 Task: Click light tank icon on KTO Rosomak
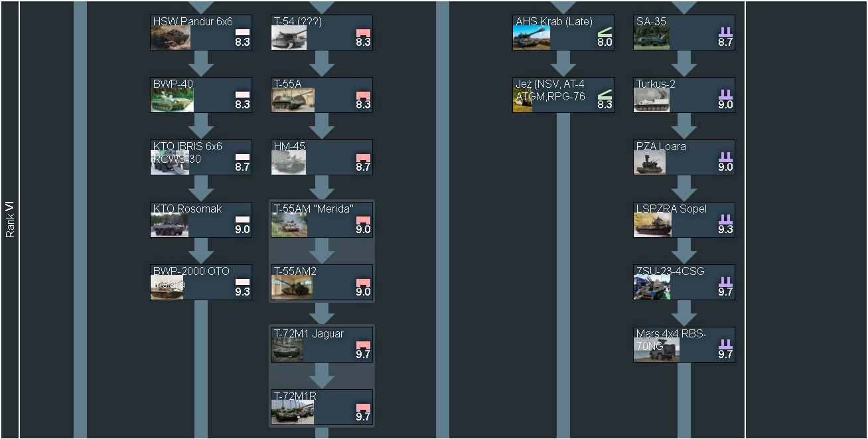click(243, 219)
